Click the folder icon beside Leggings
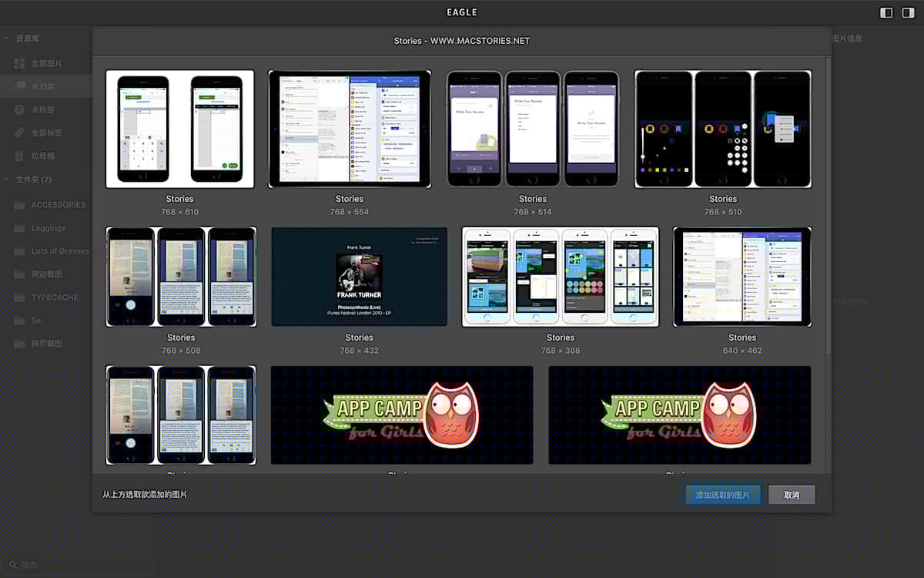Image resolution: width=924 pixels, height=578 pixels. tap(20, 228)
